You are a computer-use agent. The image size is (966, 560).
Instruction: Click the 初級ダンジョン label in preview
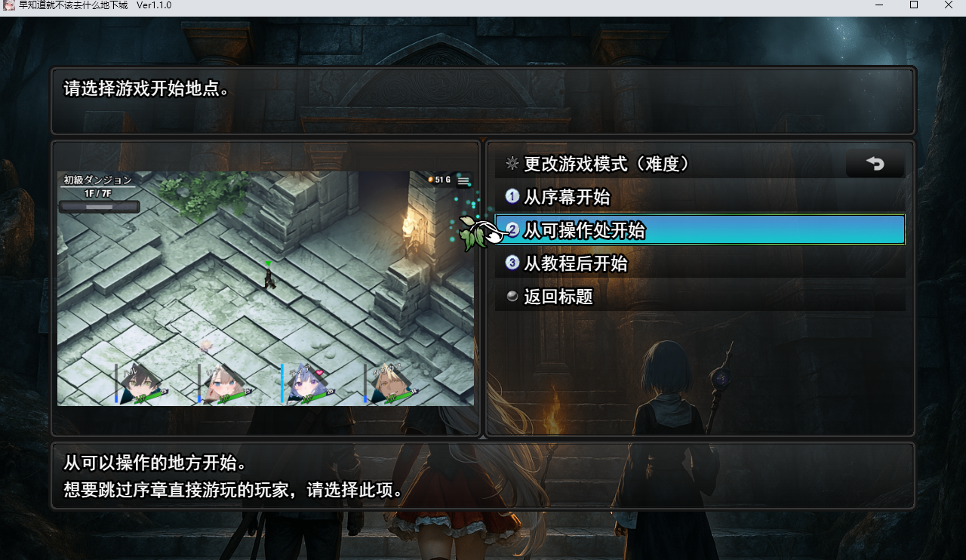(x=98, y=180)
